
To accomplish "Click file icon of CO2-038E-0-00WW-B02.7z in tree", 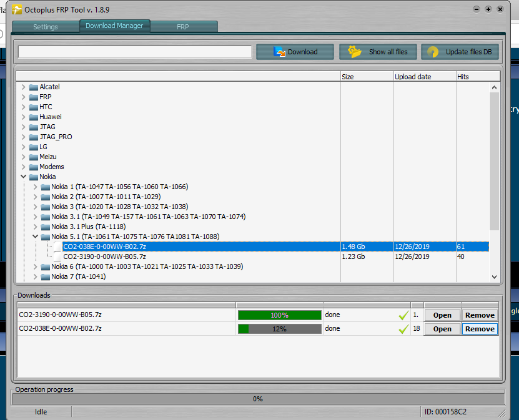I will [57, 247].
